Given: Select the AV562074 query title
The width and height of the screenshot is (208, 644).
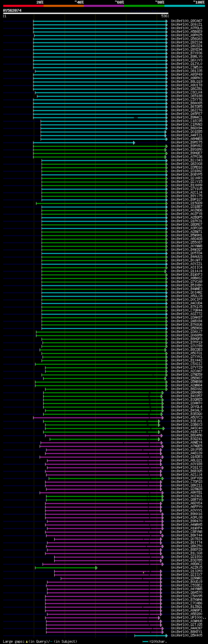Looking at the screenshot, I should 12,10.
